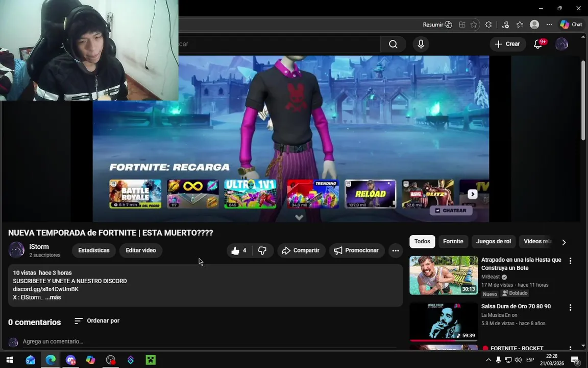Open the YouTube account avatar menu
Viewport: 588px width, 368px height.
tap(561, 44)
